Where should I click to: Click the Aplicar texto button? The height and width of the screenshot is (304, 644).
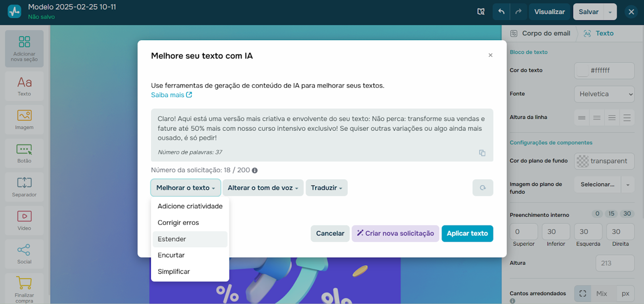(x=467, y=234)
